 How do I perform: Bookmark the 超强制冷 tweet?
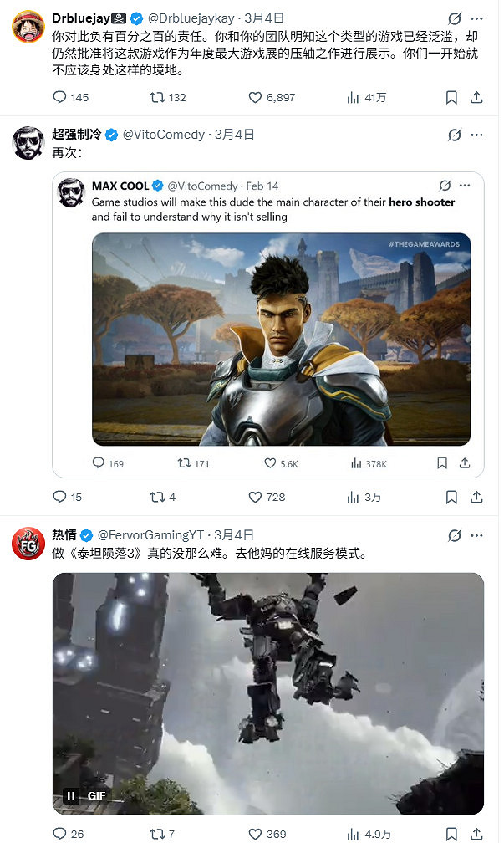click(x=451, y=497)
